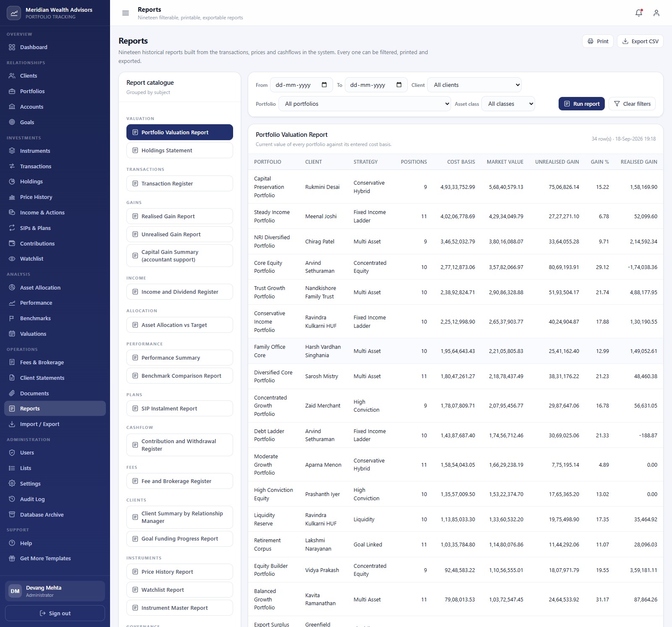Open the Fee and Brokerage Register

180,481
